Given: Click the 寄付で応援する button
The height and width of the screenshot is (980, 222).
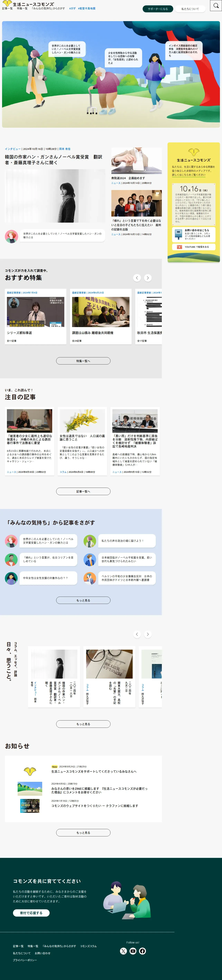Looking at the screenshot, I should tap(31, 913).
